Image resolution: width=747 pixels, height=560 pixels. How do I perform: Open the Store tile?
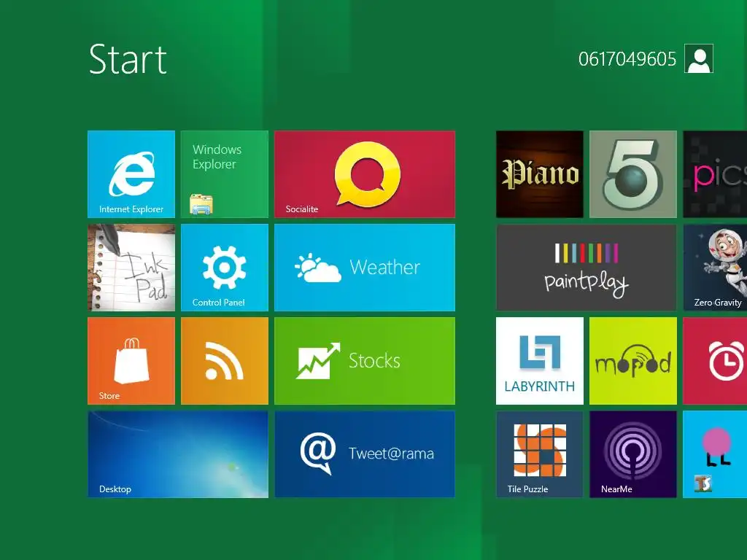pyautogui.click(x=131, y=361)
